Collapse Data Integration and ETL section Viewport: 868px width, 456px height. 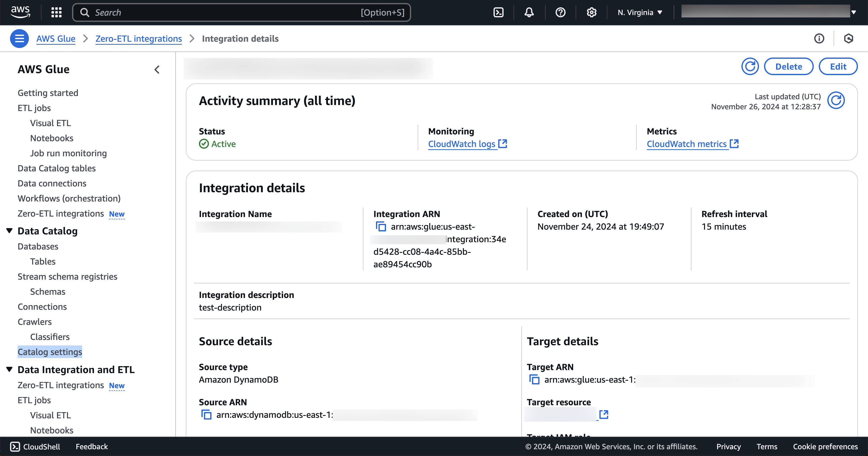click(10, 369)
